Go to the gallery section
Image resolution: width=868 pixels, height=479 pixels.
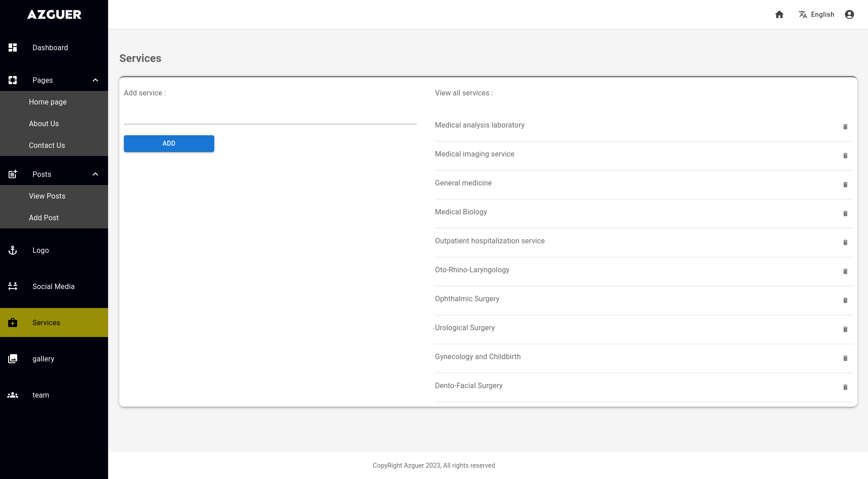[43, 359]
